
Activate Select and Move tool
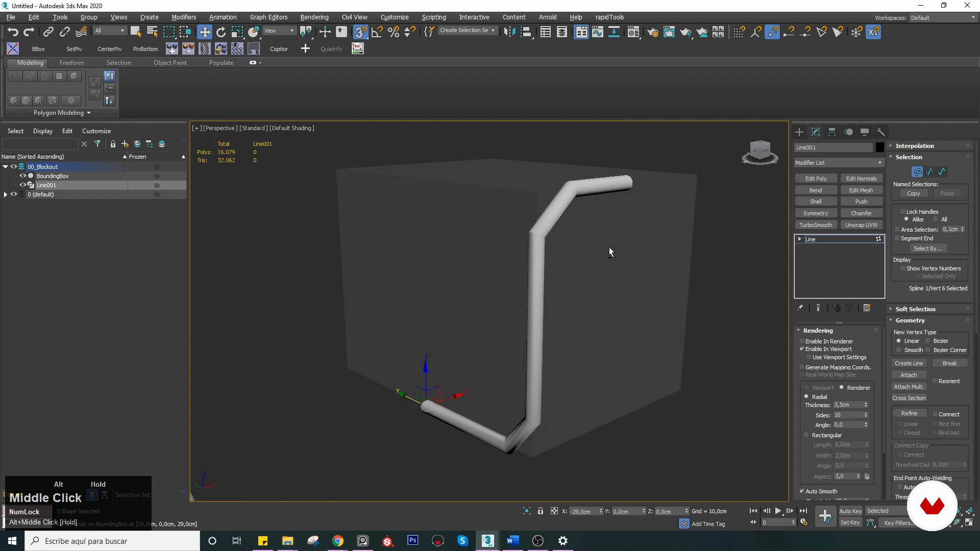tap(205, 32)
